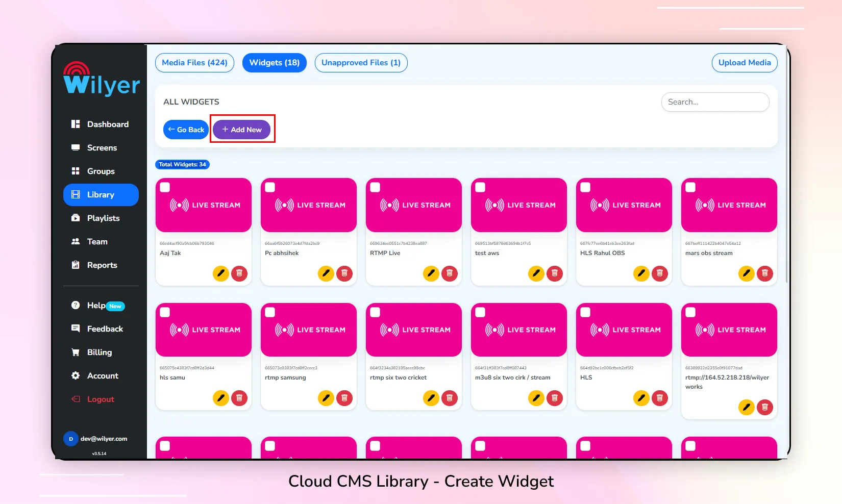Edit the mars obs stream widget

click(747, 273)
